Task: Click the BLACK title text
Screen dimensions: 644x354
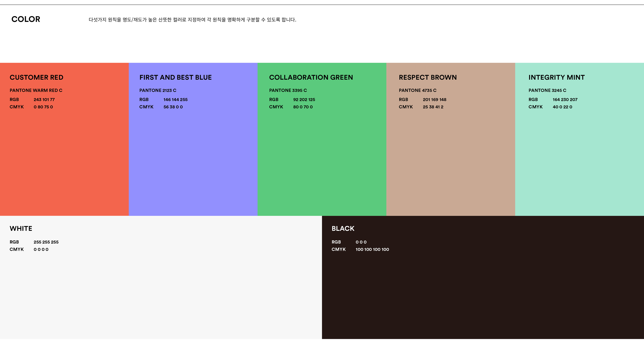Action: click(x=343, y=229)
